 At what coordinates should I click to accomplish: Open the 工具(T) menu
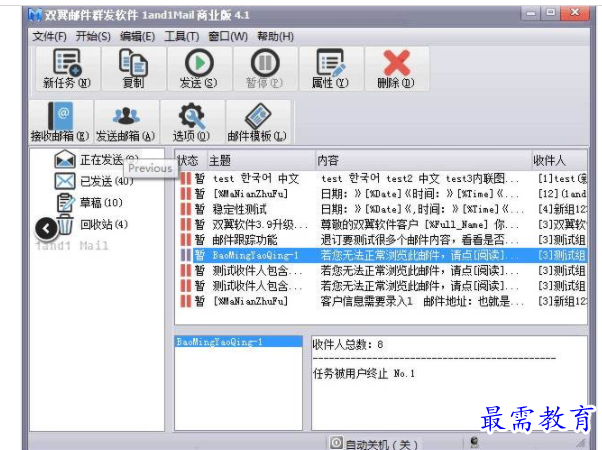pyautogui.click(x=182, y=36)
